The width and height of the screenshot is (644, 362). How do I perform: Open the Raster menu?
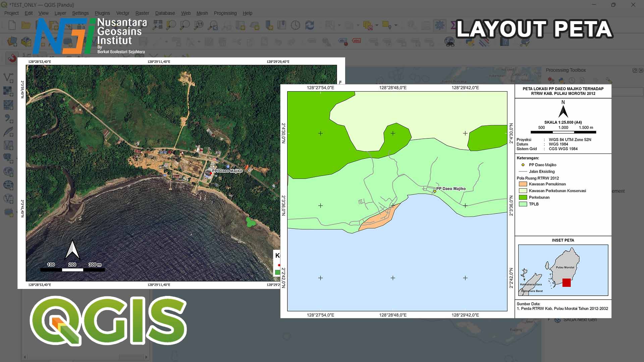tap(142, 13)
